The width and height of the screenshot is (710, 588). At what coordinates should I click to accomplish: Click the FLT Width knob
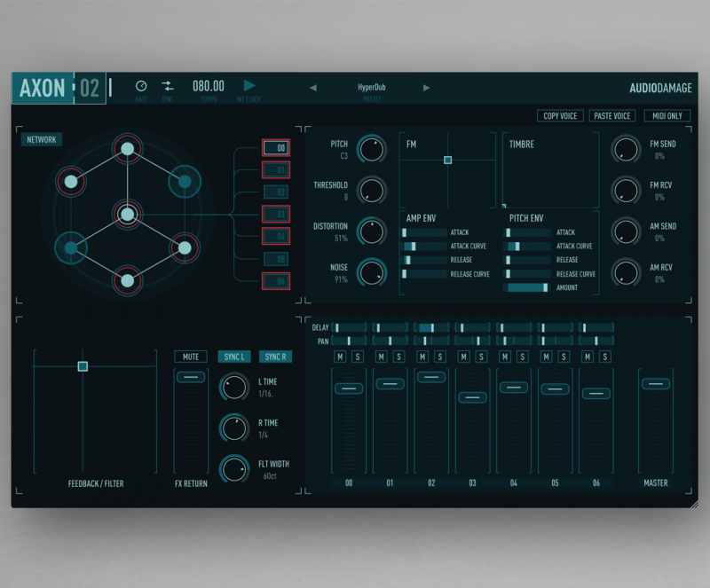click(234, 469)
